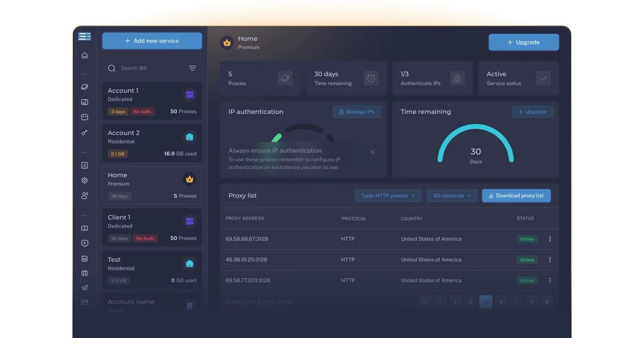644x338 pixels.
Task: Click the planet icon in the left sidebar
Action: click(x=84, y=87)
